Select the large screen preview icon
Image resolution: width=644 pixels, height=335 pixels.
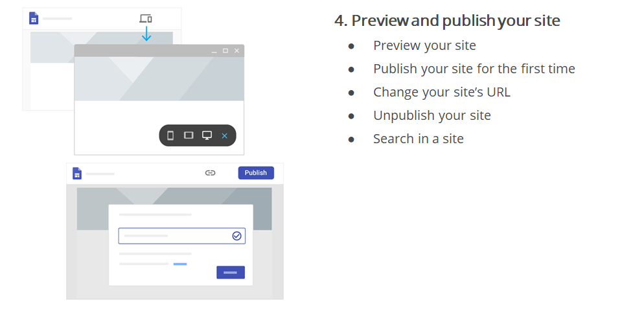click(207, 135)
